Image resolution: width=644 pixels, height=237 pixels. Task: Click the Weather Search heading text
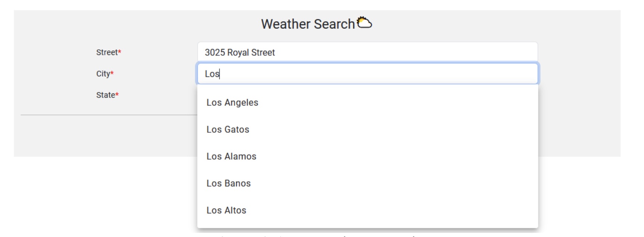pos(309,24)
